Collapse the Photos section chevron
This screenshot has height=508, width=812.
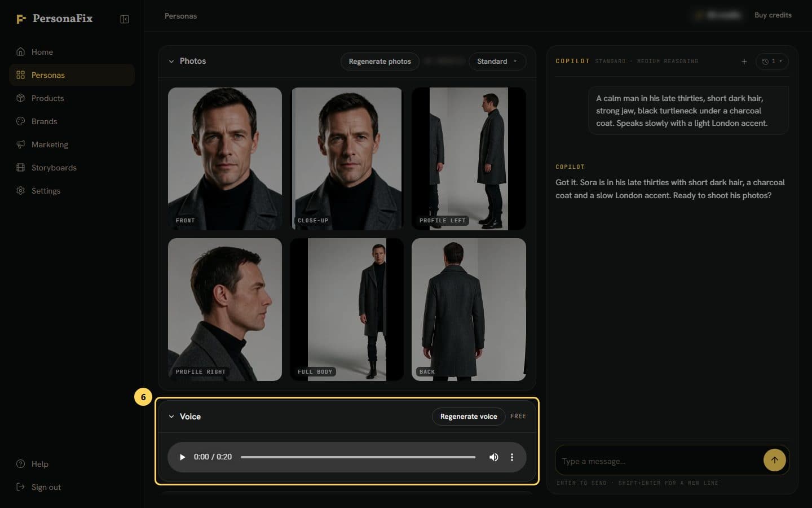[171, 62]
